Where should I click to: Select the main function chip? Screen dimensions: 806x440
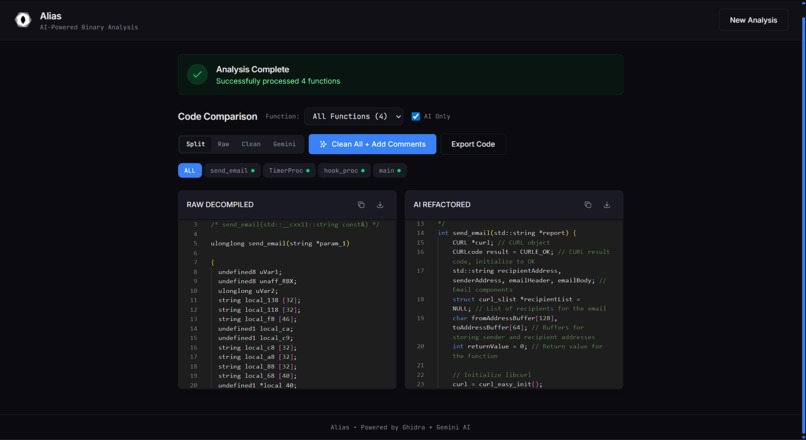390,171
